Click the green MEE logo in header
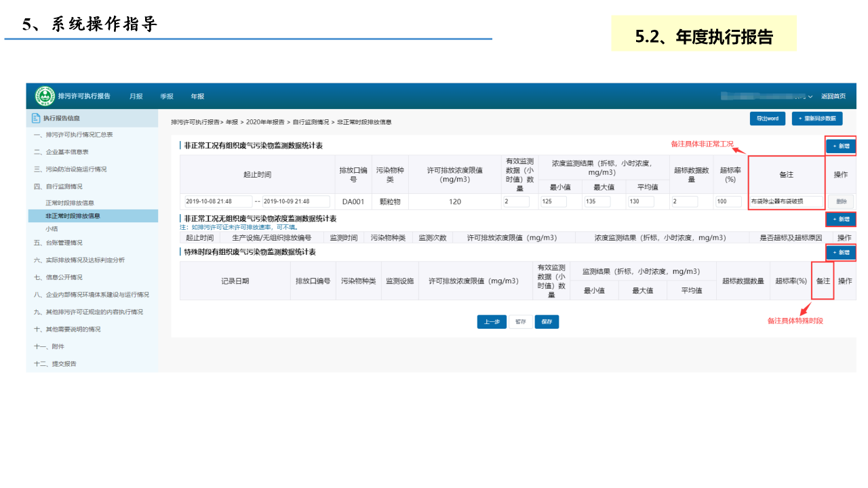Image resolution: width=868 pixels, height=488 pixels. click(x=45, y=96)
